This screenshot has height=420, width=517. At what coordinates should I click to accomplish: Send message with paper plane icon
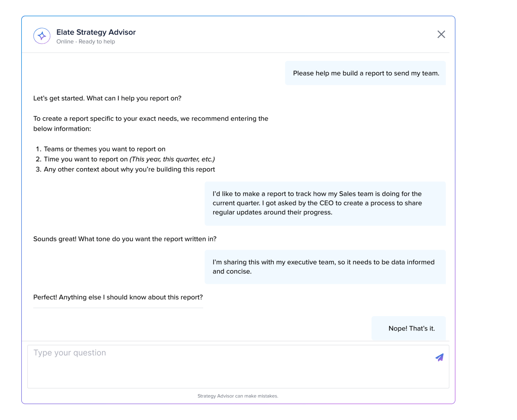[x=439, y=357]
